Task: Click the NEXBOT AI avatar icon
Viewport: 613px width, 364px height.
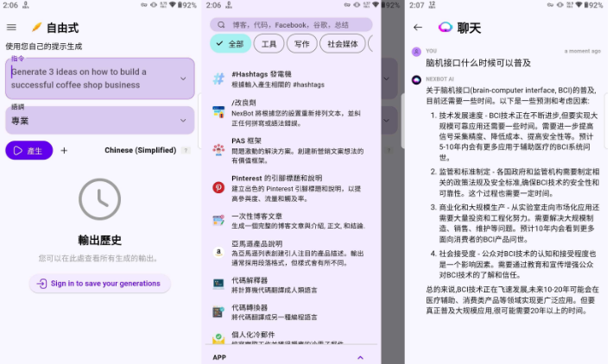Action: point(416,79)
